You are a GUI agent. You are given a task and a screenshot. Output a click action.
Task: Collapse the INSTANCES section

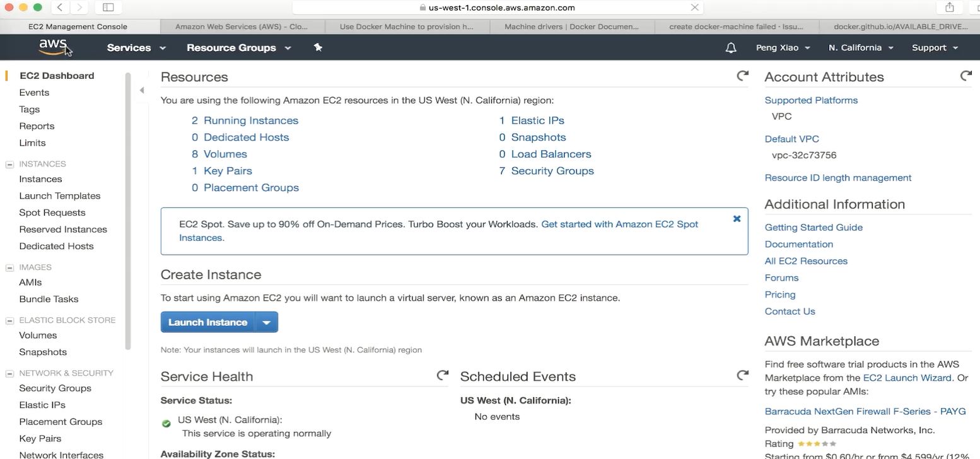click(x=10, y=165)
